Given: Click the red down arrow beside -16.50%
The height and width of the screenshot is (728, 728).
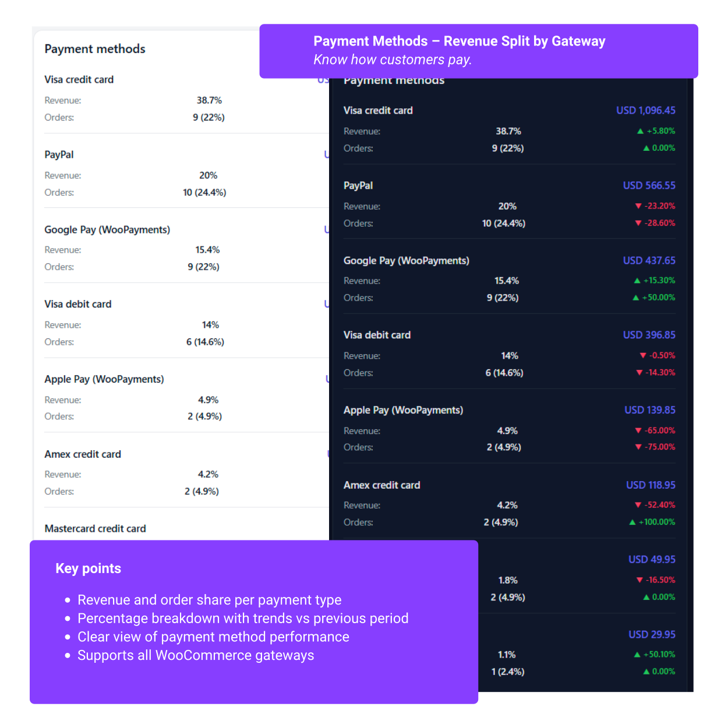Looking at the screenshot, I should coord(639,580).
